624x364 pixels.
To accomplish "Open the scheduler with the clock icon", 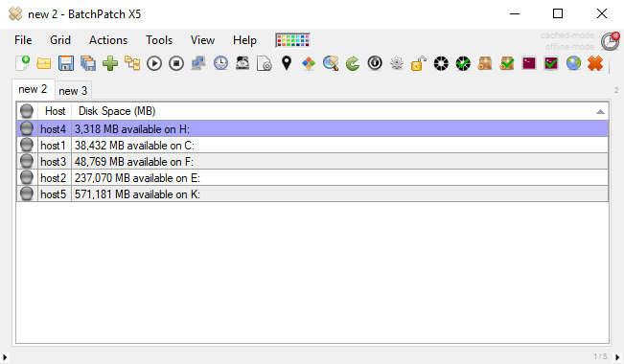I will point(220,63).
